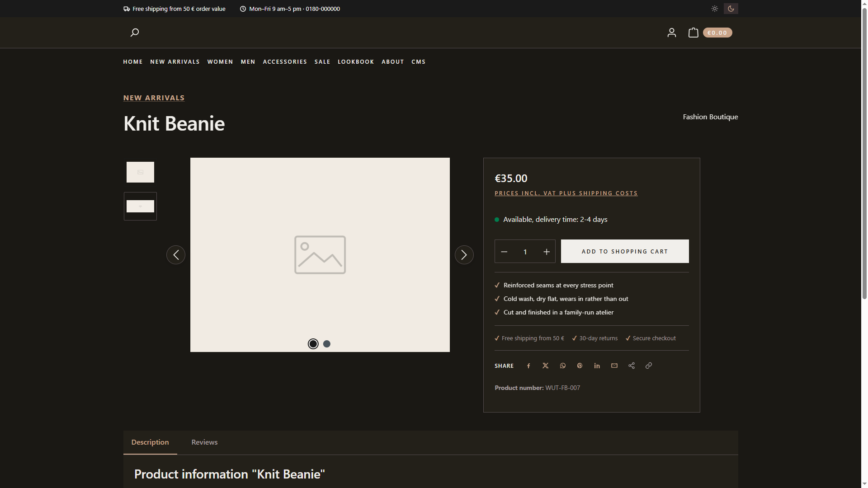Switch to light mode sun icon
Screen dimensions: 868x488
pos(715,9)
